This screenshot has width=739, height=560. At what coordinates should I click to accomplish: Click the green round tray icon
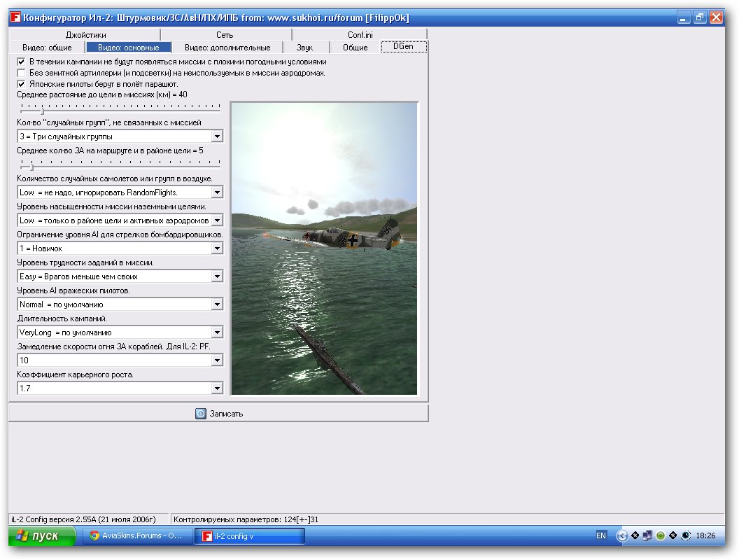(x=660, y=535)
